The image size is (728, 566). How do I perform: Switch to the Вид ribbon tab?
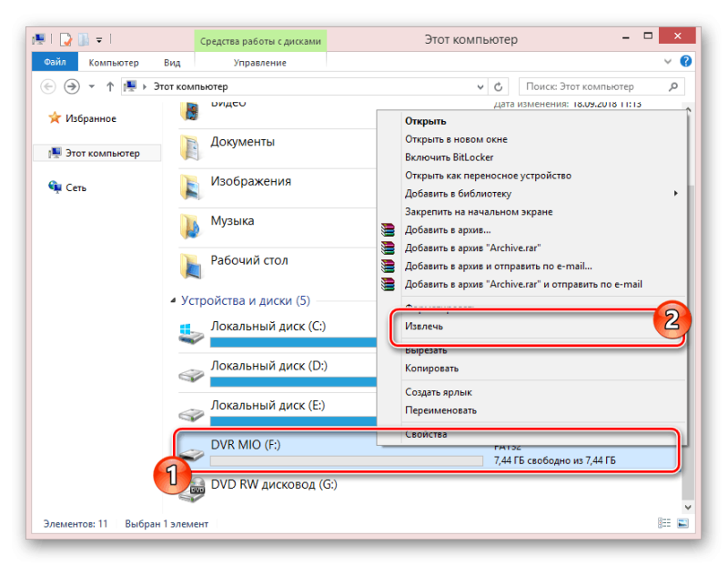pyautogui.click(x=172, y=62)
